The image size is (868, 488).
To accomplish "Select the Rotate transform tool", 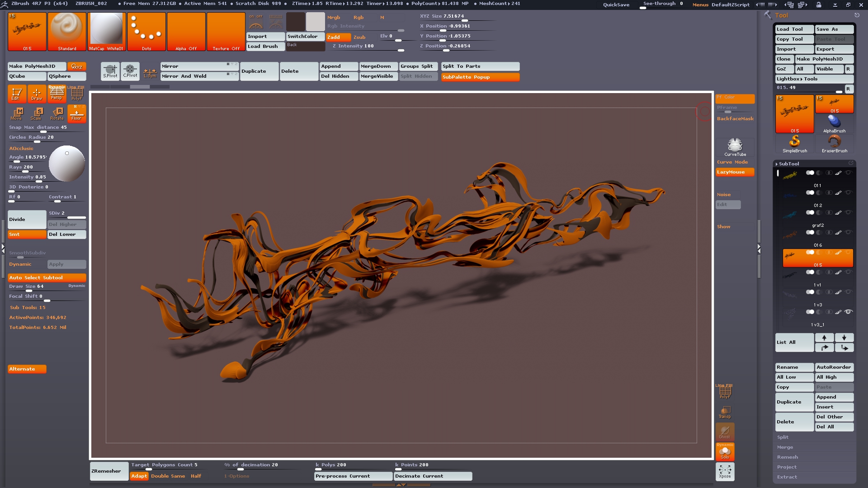I will click(x=57, y=113).
